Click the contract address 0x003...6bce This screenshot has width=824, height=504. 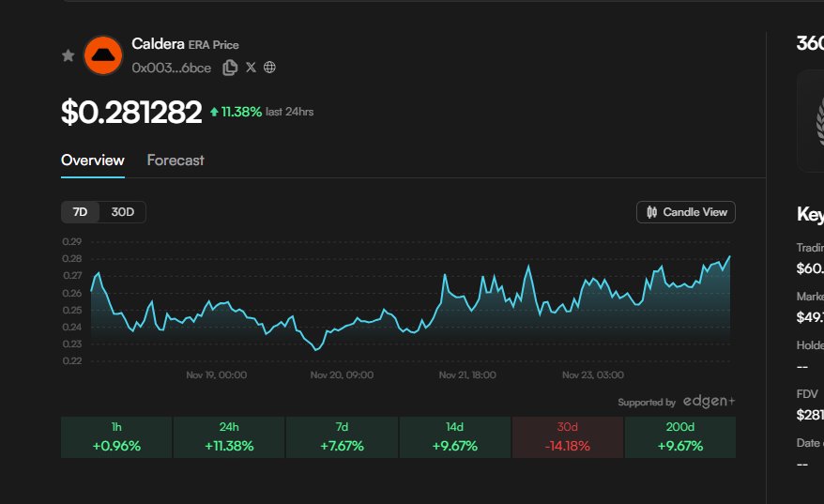coord(172,68)
